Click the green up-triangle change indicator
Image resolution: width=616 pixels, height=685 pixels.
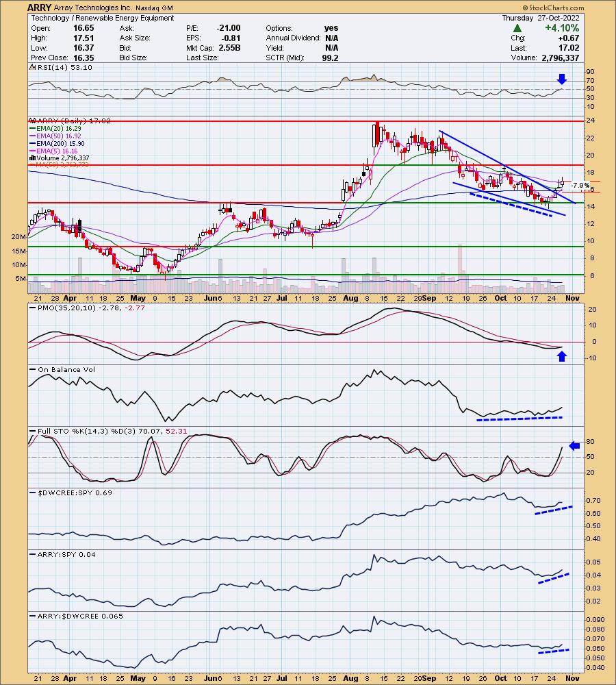517,28
